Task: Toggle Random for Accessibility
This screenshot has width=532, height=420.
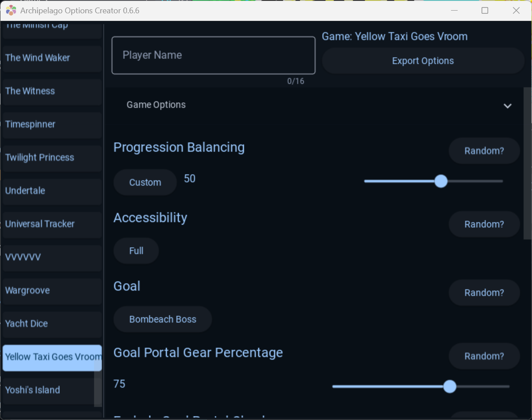Action: (484, 224)
